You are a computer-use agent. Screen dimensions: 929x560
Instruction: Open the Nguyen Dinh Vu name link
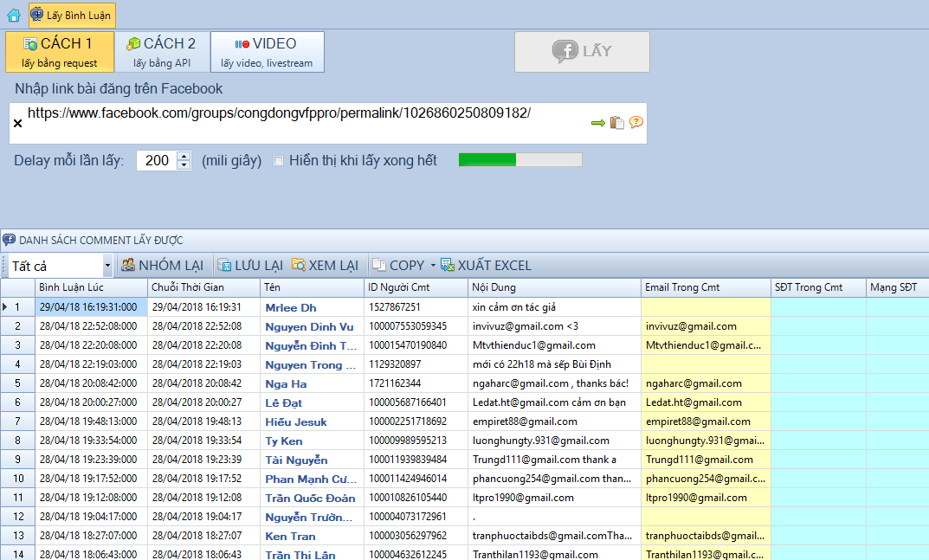click(309, 326)
